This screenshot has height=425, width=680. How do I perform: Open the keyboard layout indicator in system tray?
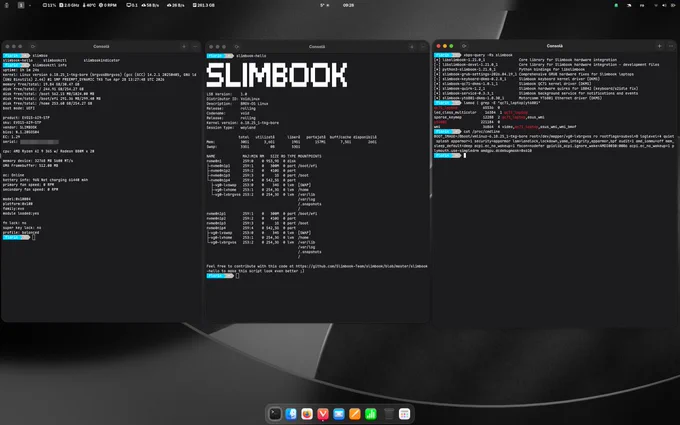pyautogui.click(x=642, y=5)
